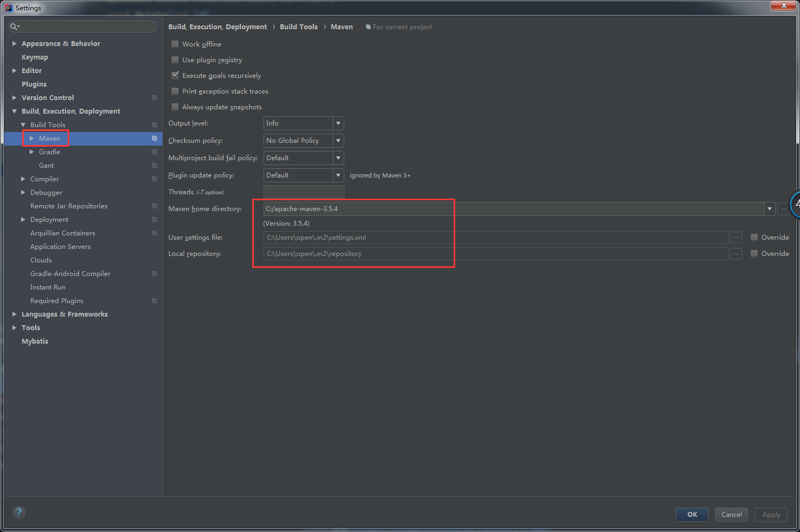Click project-level icon beside Remote Jar Repositories

click(x=154, y=206)
